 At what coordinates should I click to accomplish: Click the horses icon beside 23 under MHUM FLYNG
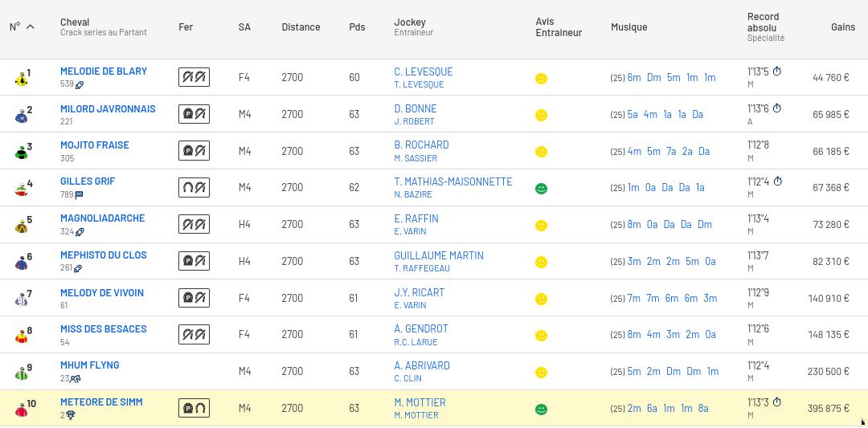[x=76, y=379]
